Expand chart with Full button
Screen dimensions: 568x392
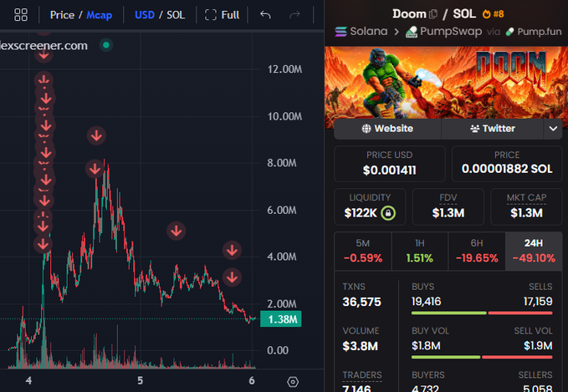[x=222, y=15]
